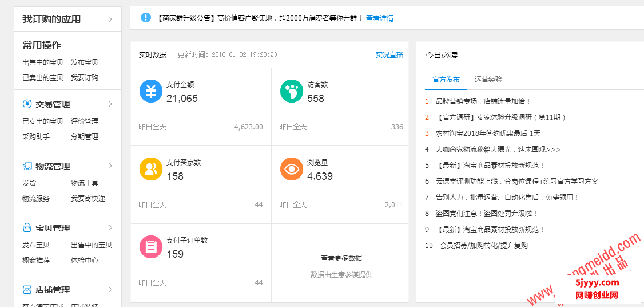Click the eye page views icon

click(x=292, y=169)
